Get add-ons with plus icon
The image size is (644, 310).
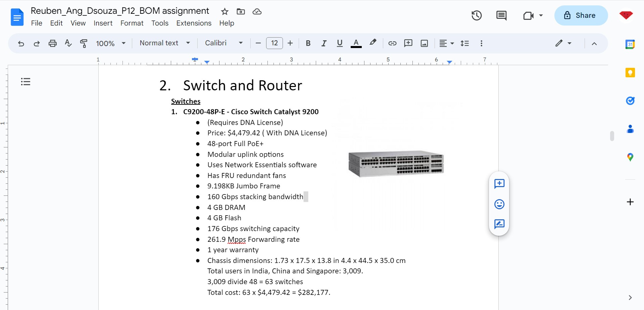point(630,202)
